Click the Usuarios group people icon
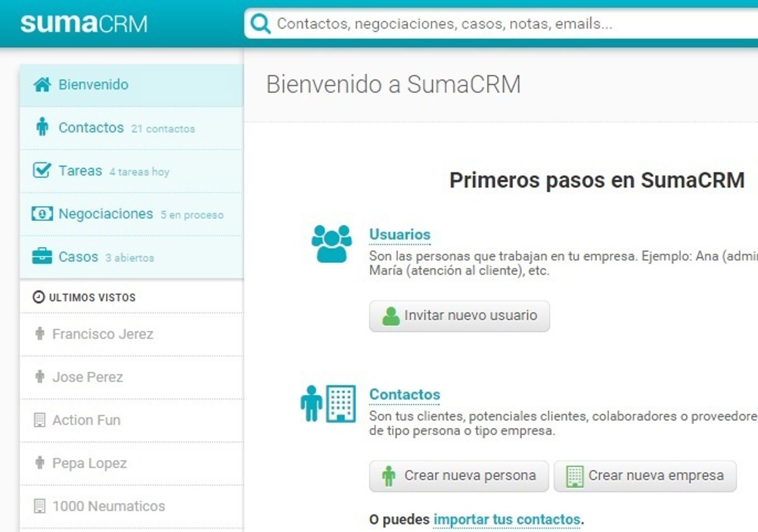This screenshot has width=758, height=532. click(332, 244)
